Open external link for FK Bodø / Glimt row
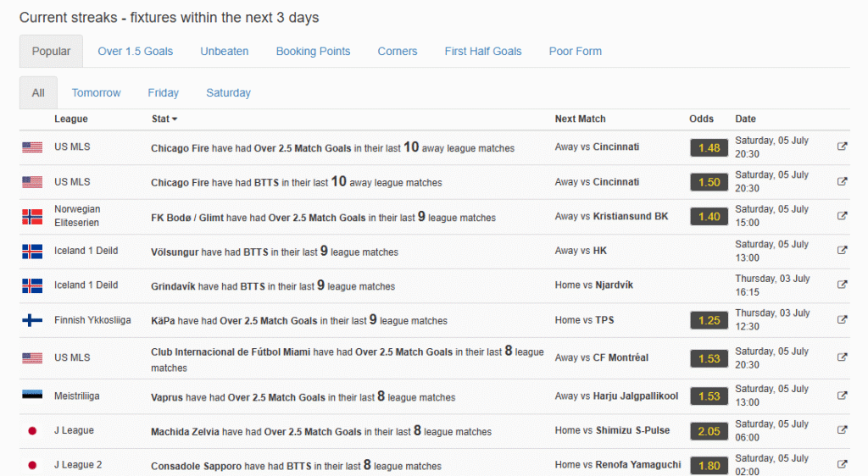The image size is (868, 476). click(x=842, y=216)
